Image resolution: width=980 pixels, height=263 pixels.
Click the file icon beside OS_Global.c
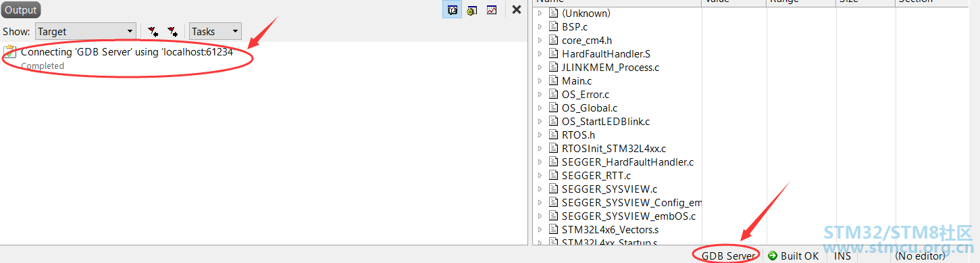pyautogui.click(x=553, y=107)
